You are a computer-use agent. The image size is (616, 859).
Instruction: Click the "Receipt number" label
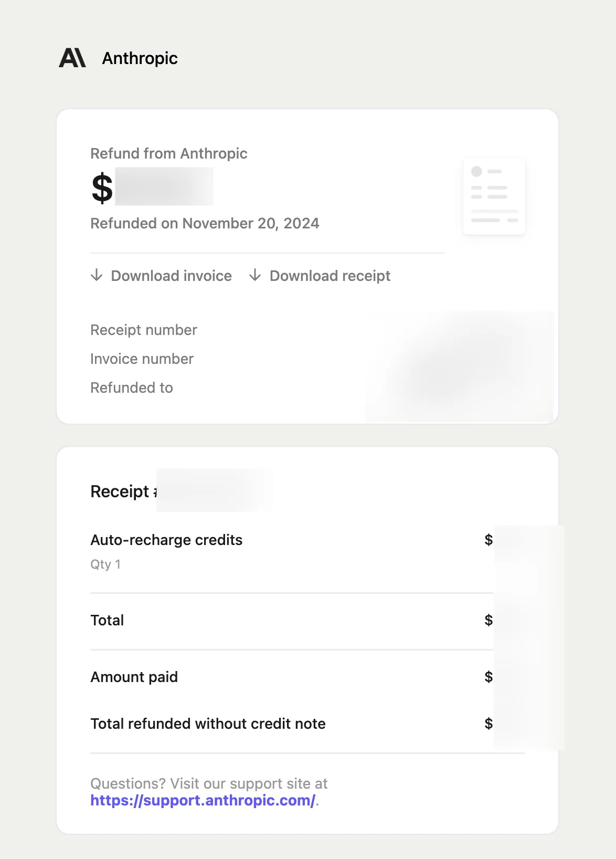144,330
